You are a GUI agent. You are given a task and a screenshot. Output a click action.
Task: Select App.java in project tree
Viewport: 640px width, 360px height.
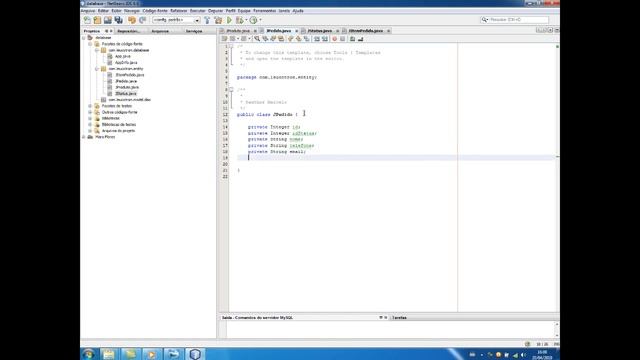[x=122, y=56]
